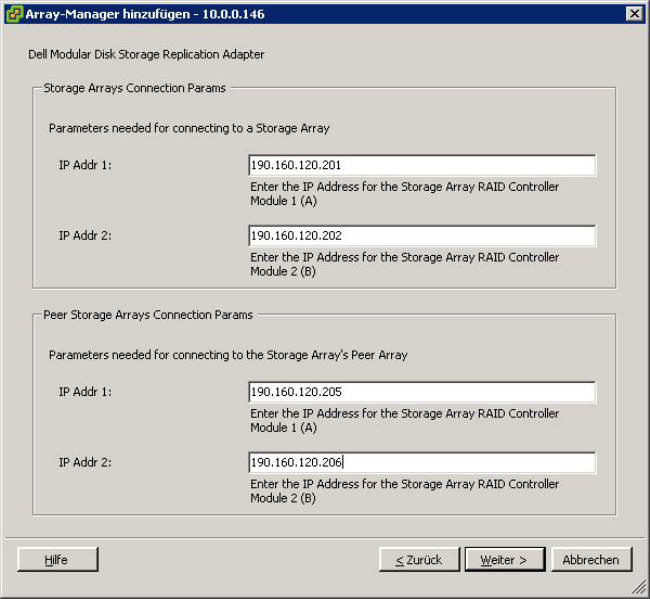The height and width of the screenshot is (599, 650).
Task: Click the resize grip in the window corner
Action: (638, 588)
